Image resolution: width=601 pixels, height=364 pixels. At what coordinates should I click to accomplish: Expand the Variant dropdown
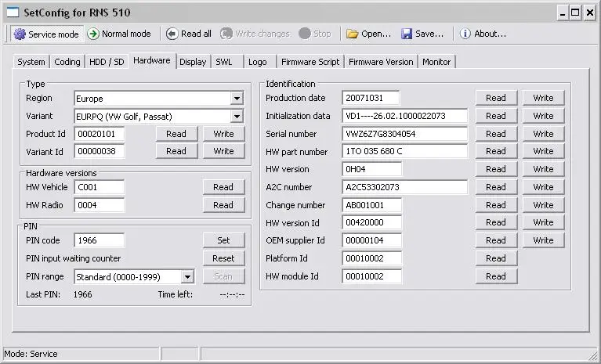click(237, 117)
